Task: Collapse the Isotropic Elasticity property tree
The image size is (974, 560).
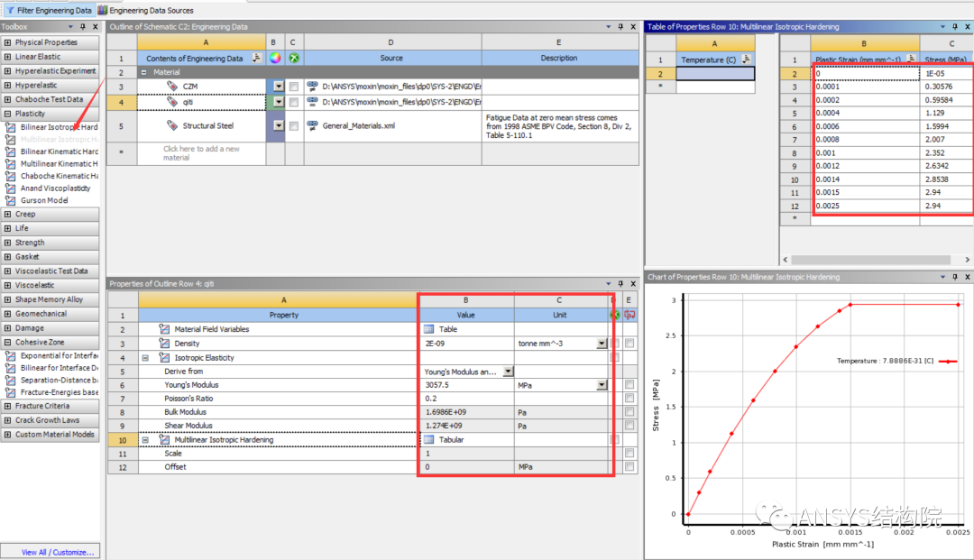Action: click(145, 358)
